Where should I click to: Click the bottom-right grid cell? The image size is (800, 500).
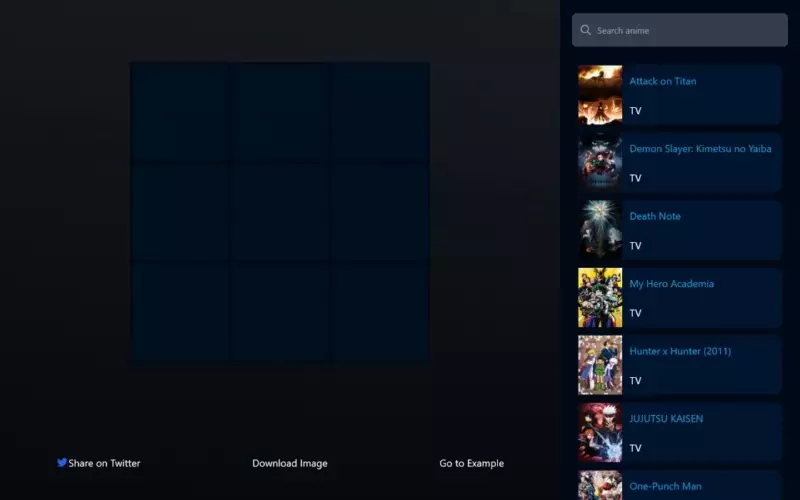380,312
